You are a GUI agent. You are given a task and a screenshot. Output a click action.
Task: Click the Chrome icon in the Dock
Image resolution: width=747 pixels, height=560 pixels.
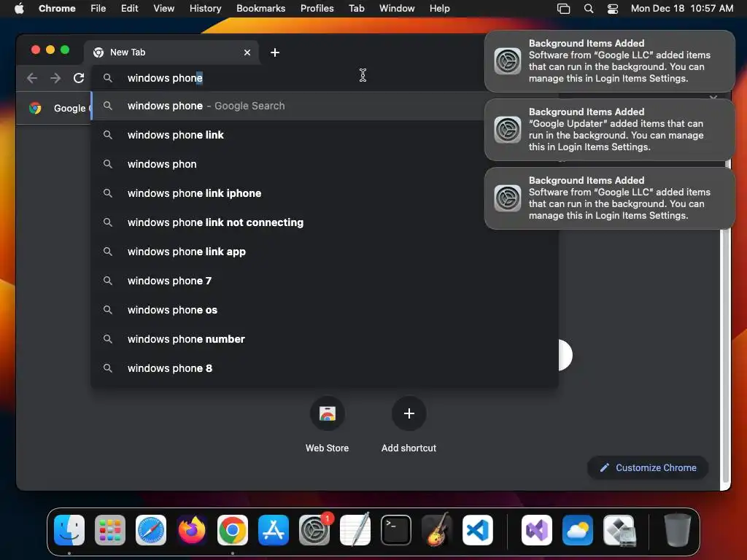(x=233, y=530)
